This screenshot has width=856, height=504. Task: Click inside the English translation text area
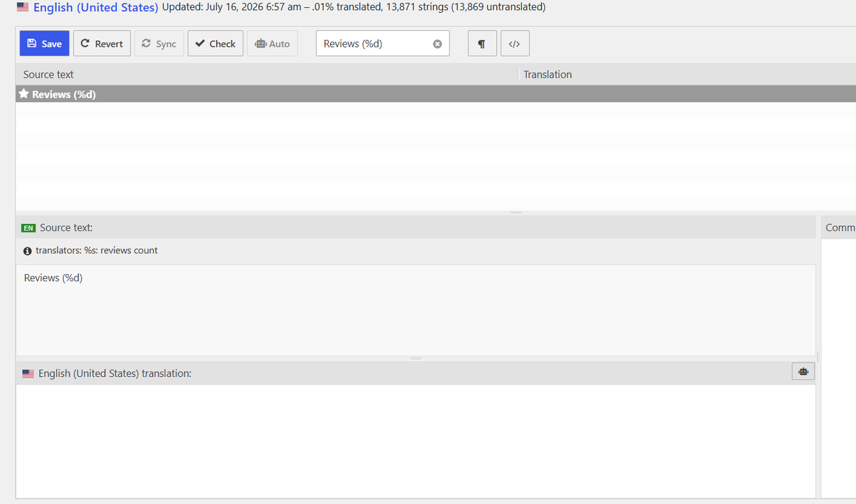click(415, 441)
